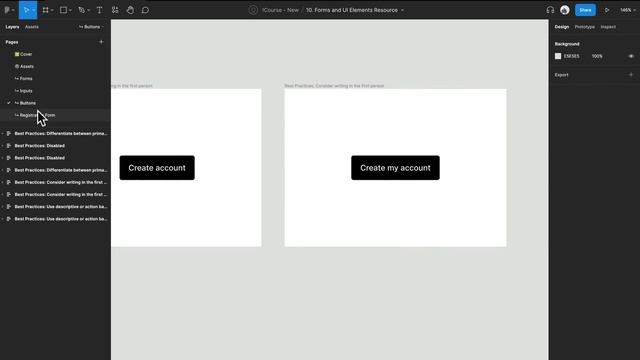
Task: Select the Text tool
Action: (99, 10)
